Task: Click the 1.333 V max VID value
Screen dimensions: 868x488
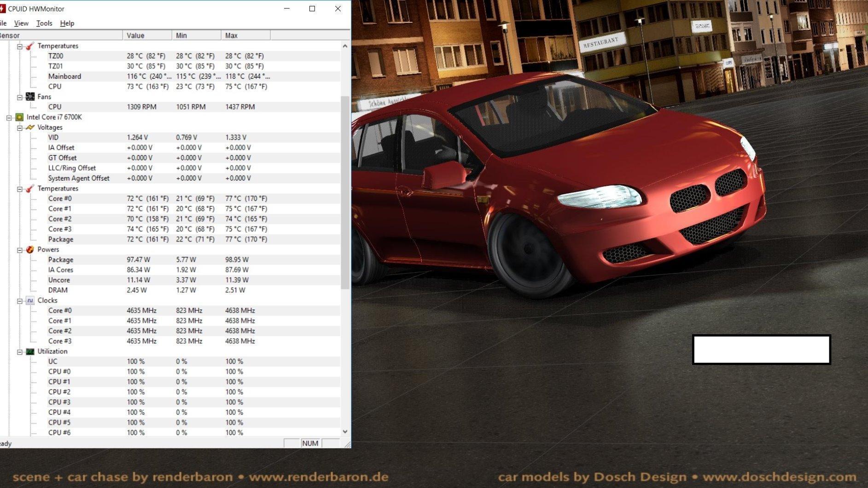Action: click(236, 138)
